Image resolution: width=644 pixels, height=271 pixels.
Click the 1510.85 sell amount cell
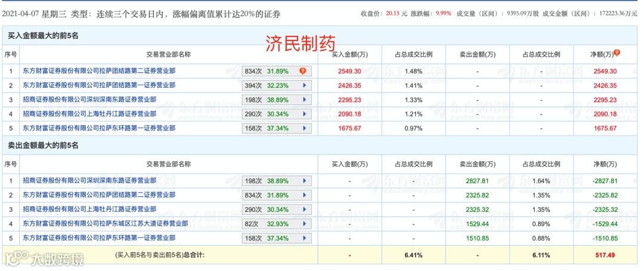click(477, 238)
